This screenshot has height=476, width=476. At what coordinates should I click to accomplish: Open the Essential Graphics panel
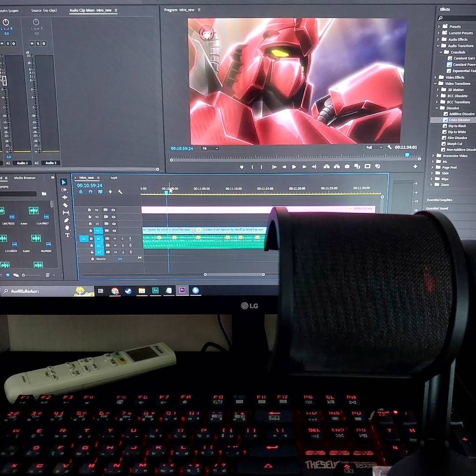point(439,200)
